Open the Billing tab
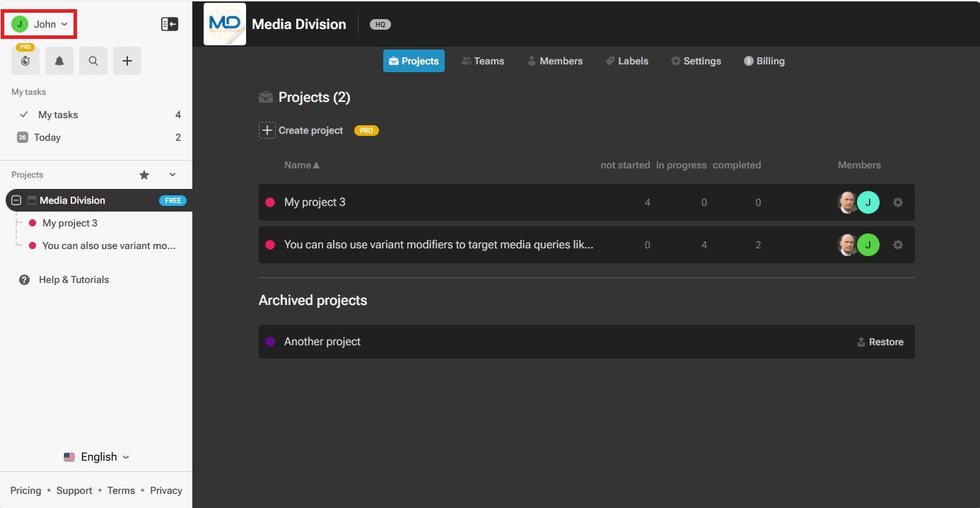The height and width of the screenshot is (508, 980). pyautogui.click(x=764, y=61)
